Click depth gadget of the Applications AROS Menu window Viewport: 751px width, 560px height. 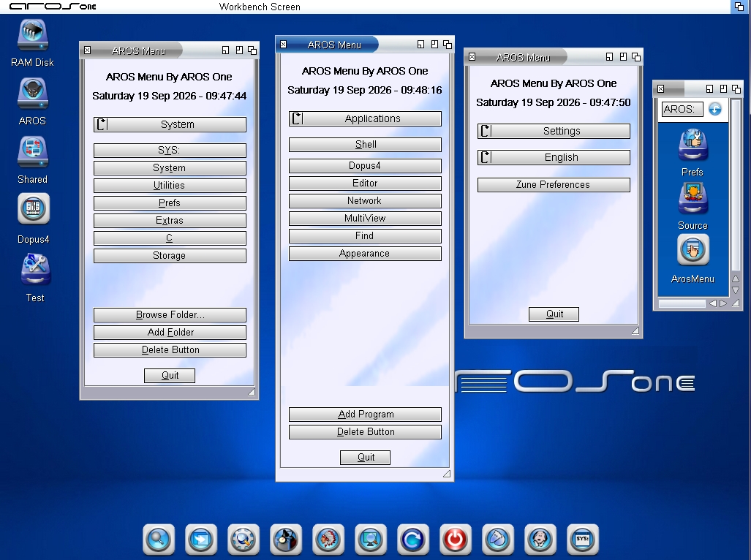coord(448,45)
